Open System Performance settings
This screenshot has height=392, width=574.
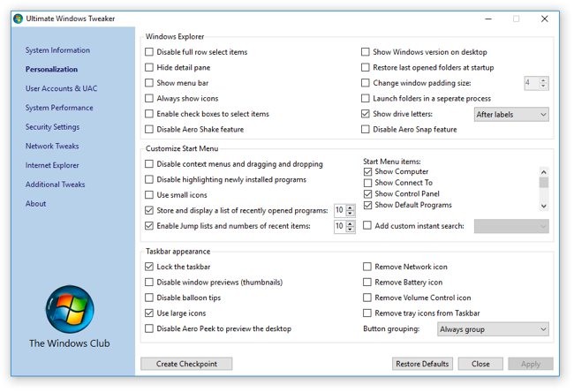[x=59, y=108]
